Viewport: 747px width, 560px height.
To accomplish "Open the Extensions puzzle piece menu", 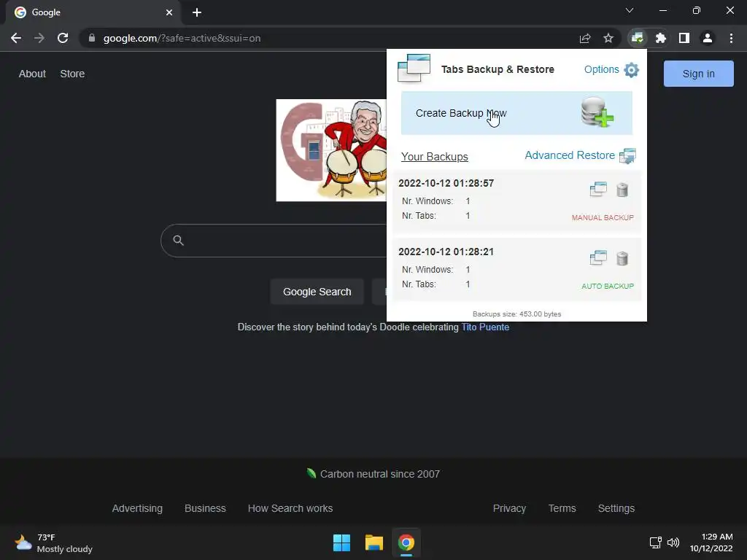I will [660, 38].
